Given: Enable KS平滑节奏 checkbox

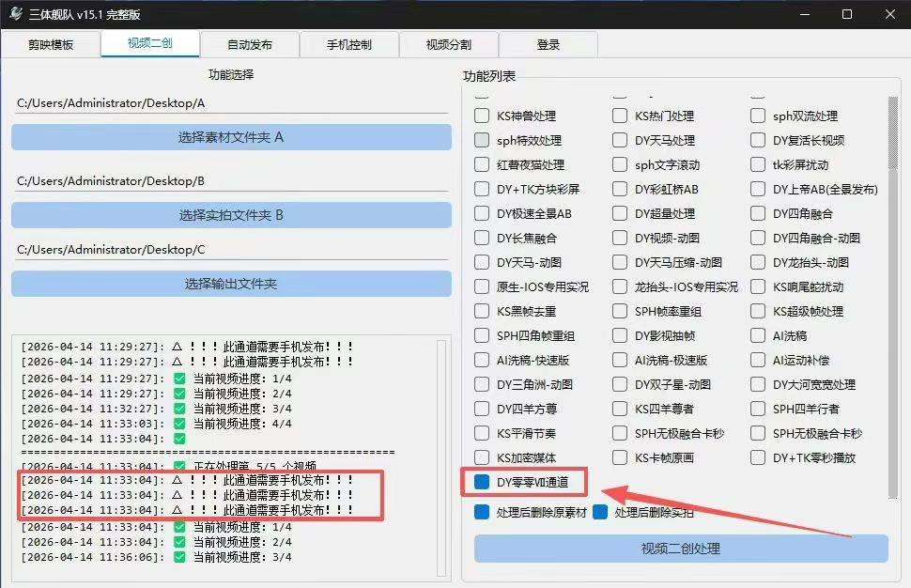Looking at the screenshot, I should (482, 433).
